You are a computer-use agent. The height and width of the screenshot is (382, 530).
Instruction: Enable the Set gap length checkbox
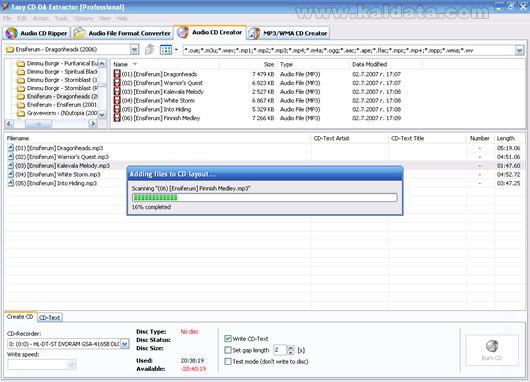coord(228,350)
